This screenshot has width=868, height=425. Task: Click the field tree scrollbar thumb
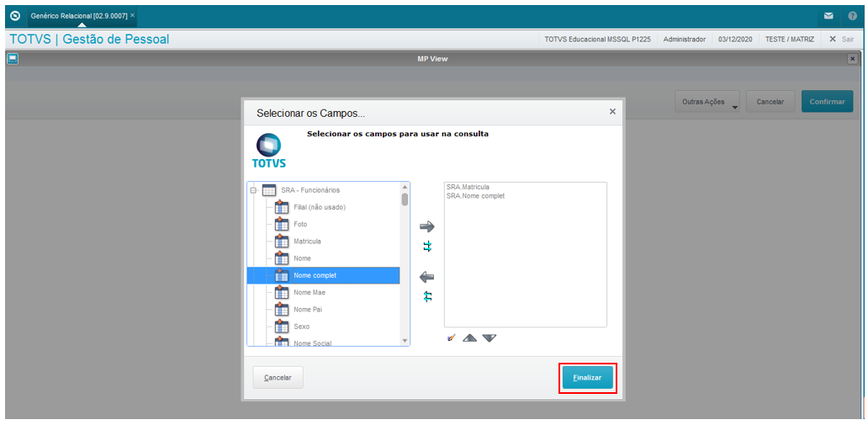point(405,199)
